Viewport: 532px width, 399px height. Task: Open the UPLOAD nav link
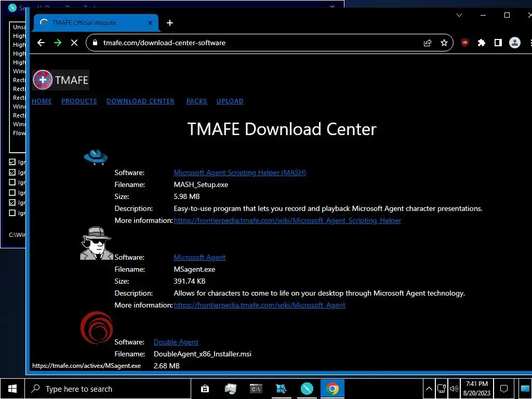pyautogui.click(x=230, y=101)
